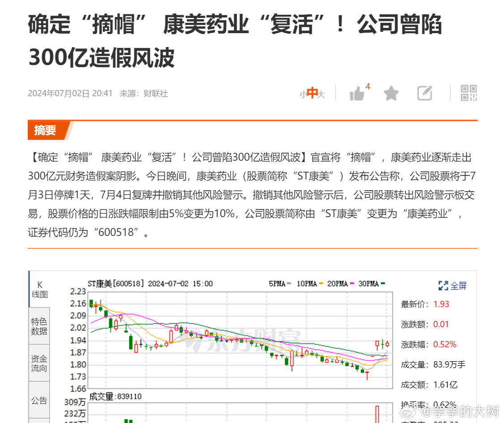The image size is (504, 423).
Task: Click the 成交量:839110 volume label
Action: click(x=115, y=397)
